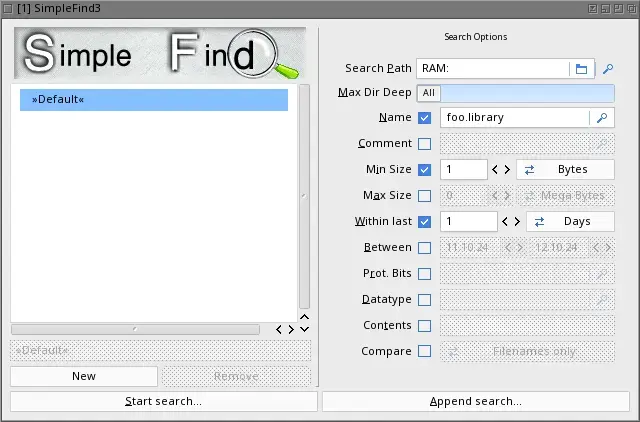Image resolution: width=640 pixels, height=422 pixels.
Task: Enable the Contents checkbox
Action: [x=424, y=326]
